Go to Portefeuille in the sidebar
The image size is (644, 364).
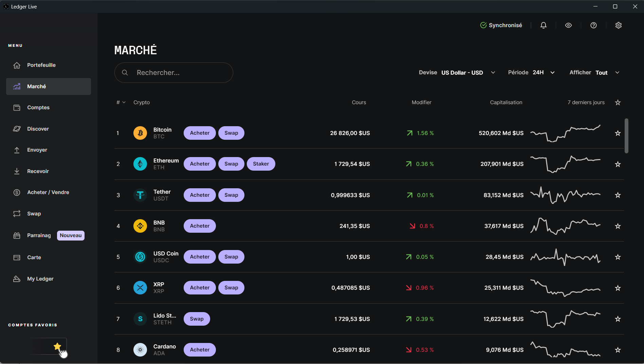[x=49, y=65]
